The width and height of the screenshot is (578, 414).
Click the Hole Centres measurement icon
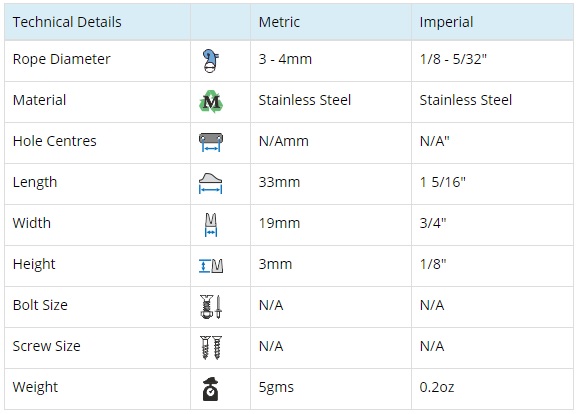coord(211,142)
